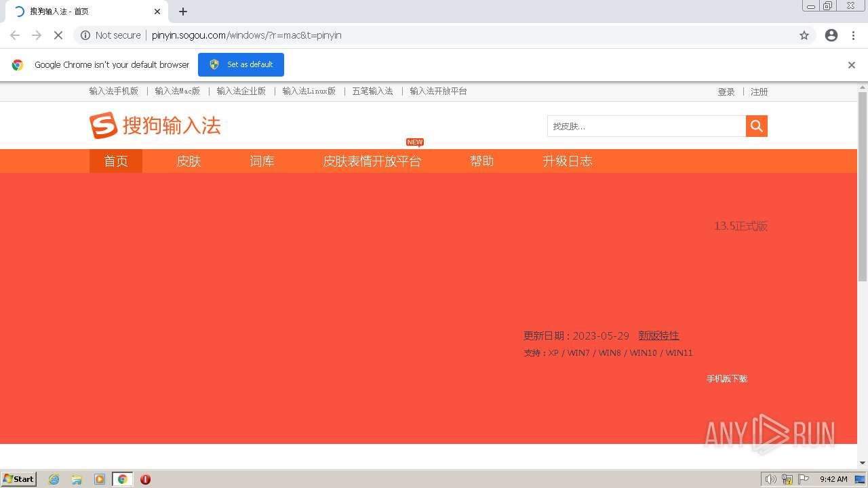Open Chrome three-dot menu

[x=854, y=35]
